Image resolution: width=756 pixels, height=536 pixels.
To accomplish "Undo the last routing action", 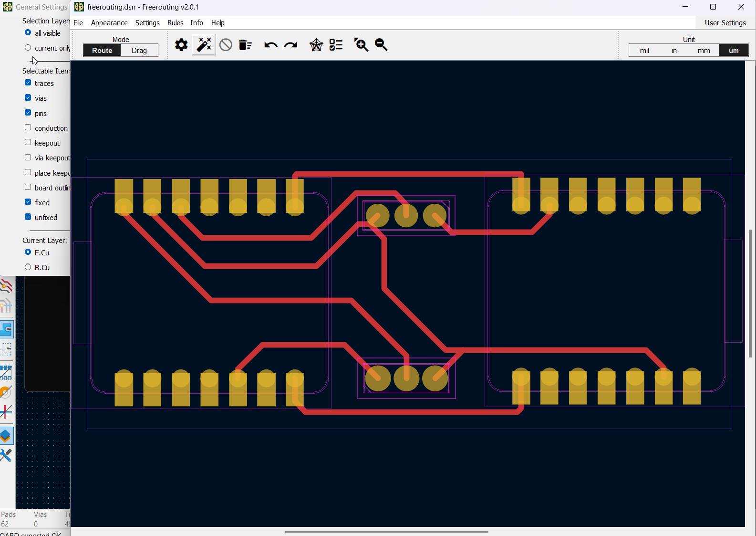I will (x=270, y=45).
